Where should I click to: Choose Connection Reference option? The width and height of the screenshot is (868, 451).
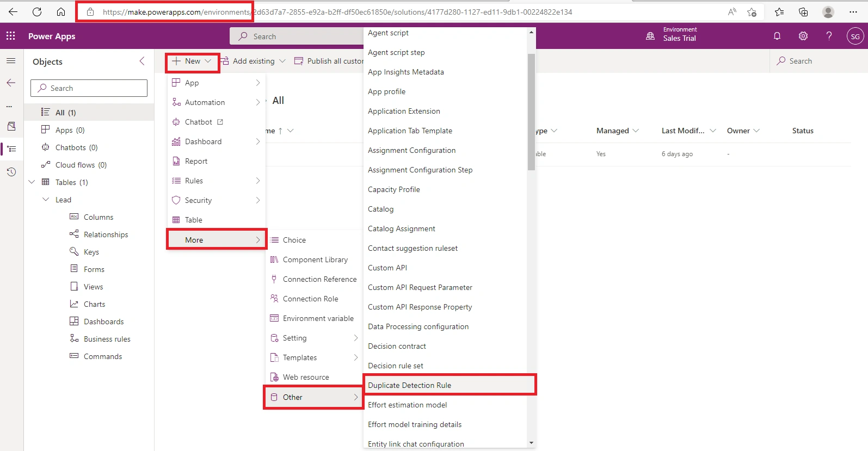pos(314,279)
